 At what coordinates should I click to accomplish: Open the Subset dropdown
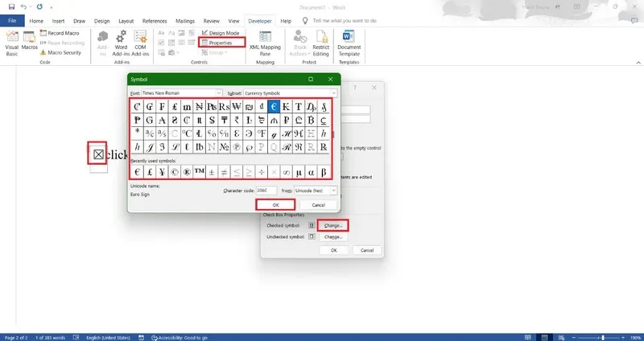coord(333,93)
